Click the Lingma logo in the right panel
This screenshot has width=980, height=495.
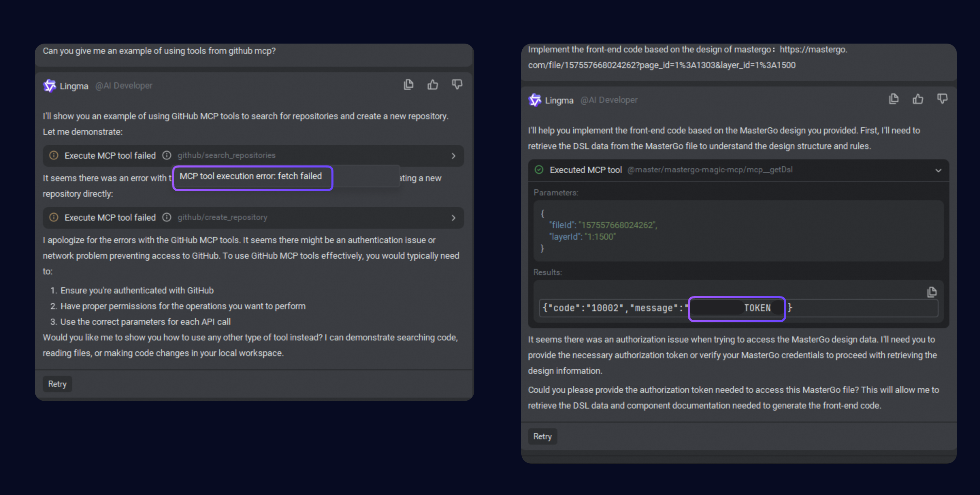point(535,100)
